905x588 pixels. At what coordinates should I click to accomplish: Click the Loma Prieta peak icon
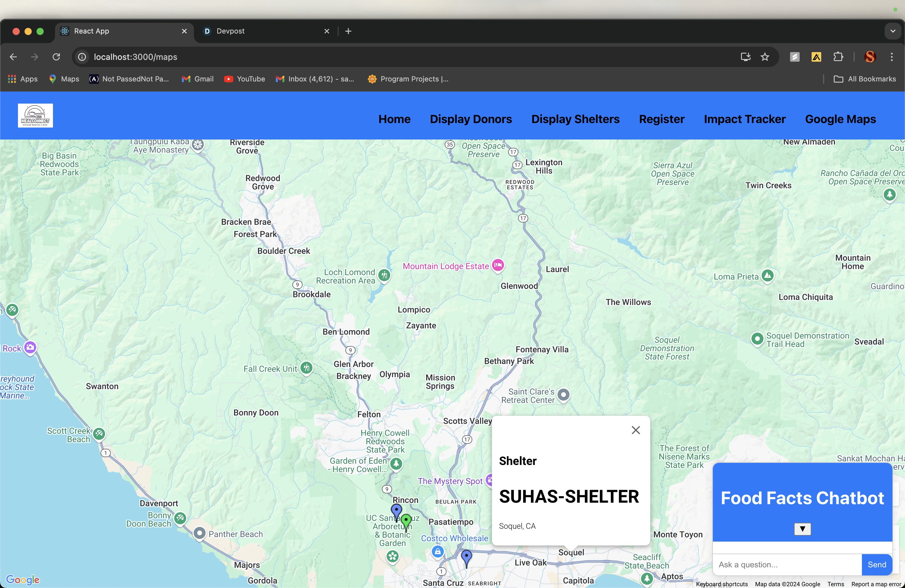(767, 275)
